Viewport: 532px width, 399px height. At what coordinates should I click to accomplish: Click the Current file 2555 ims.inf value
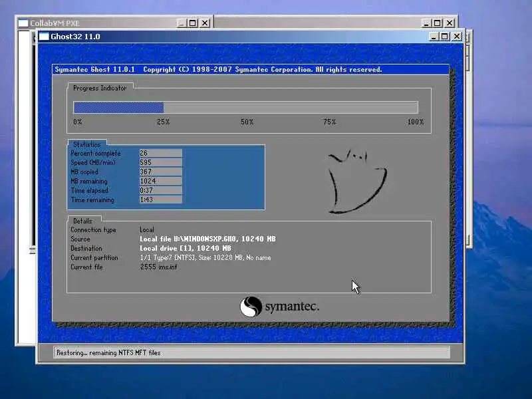(x=158, y=267)
